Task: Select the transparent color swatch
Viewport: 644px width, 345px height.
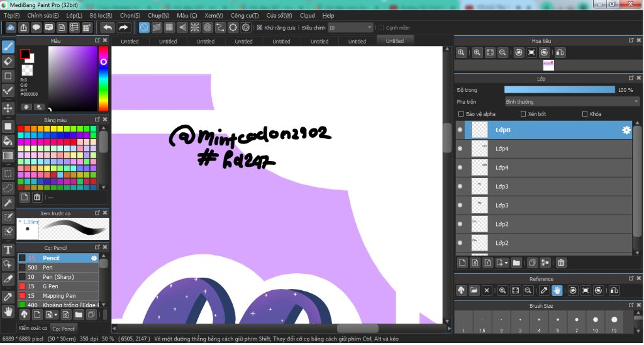Action: [27, 70]
